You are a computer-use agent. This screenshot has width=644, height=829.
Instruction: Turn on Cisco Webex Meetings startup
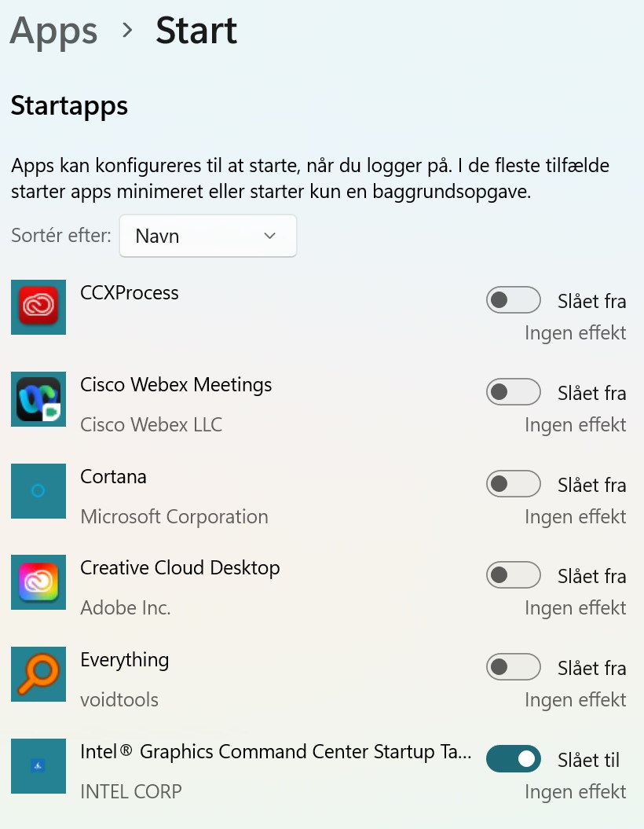[514, 392]
